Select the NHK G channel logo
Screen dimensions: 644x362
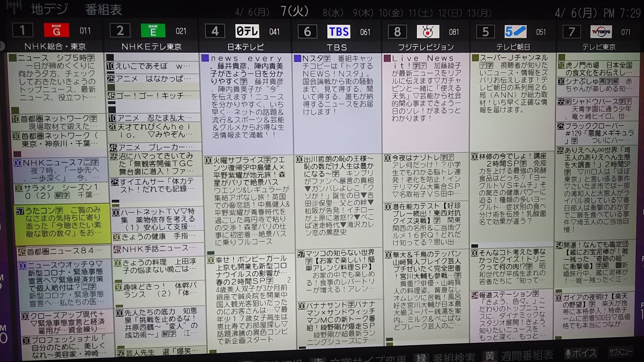pyautogui.click(x=56, y=31)
